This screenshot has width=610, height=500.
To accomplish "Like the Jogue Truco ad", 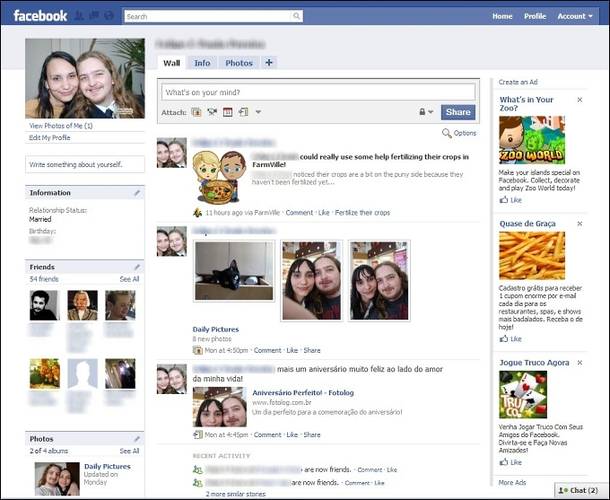I will point(511,462).
